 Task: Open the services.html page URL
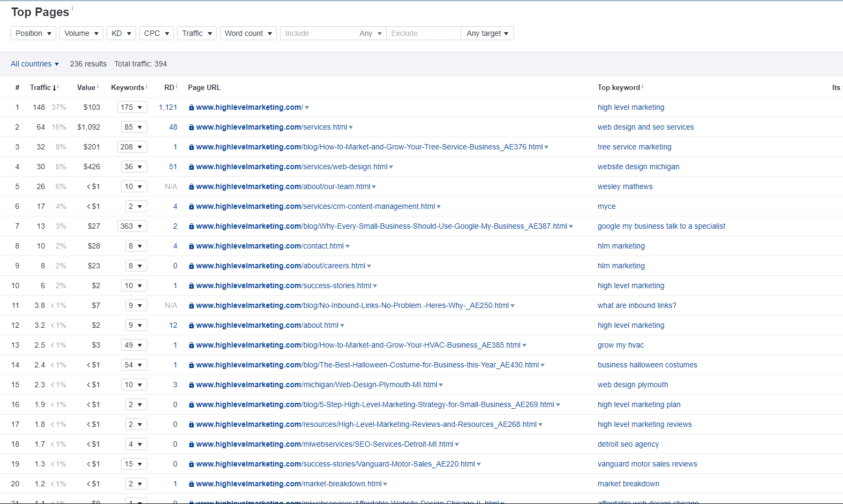pos(272,127)
